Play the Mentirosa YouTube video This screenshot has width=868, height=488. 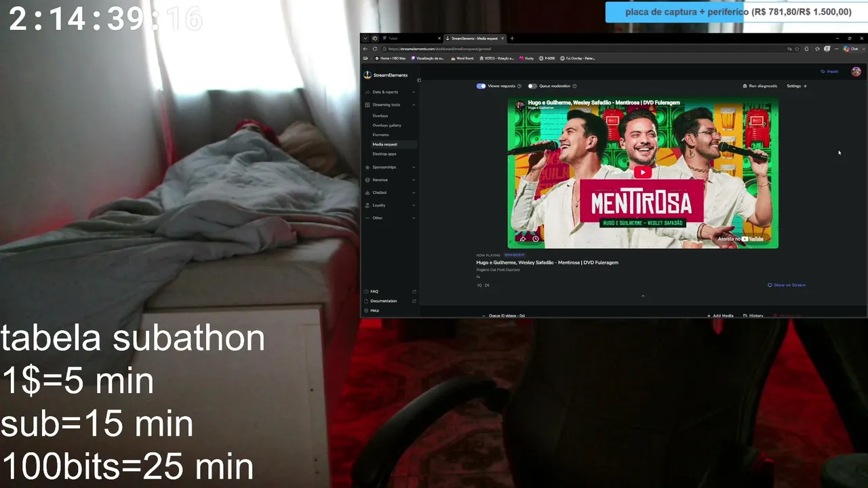point(643,172)
